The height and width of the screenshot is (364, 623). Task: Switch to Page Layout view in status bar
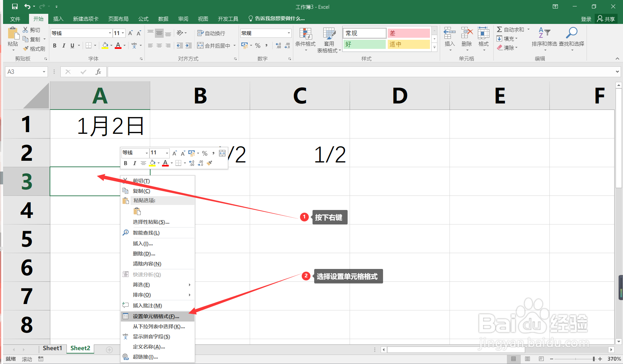[527, 359]
